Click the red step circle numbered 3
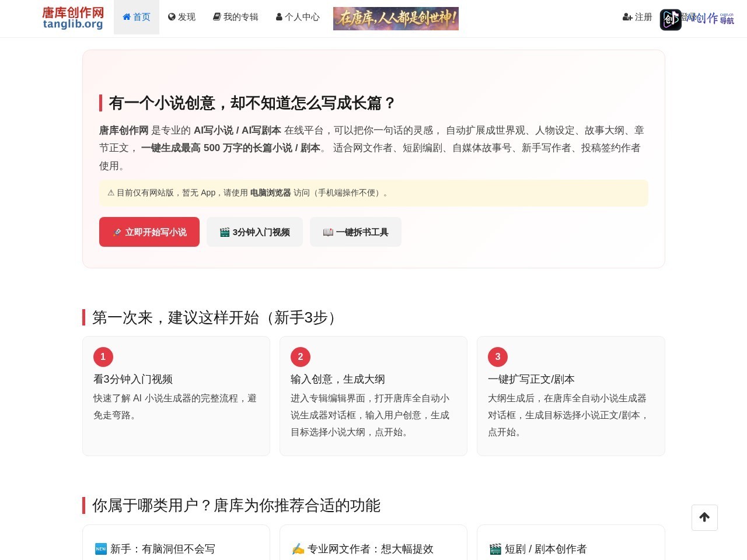 tap(498, 356)
